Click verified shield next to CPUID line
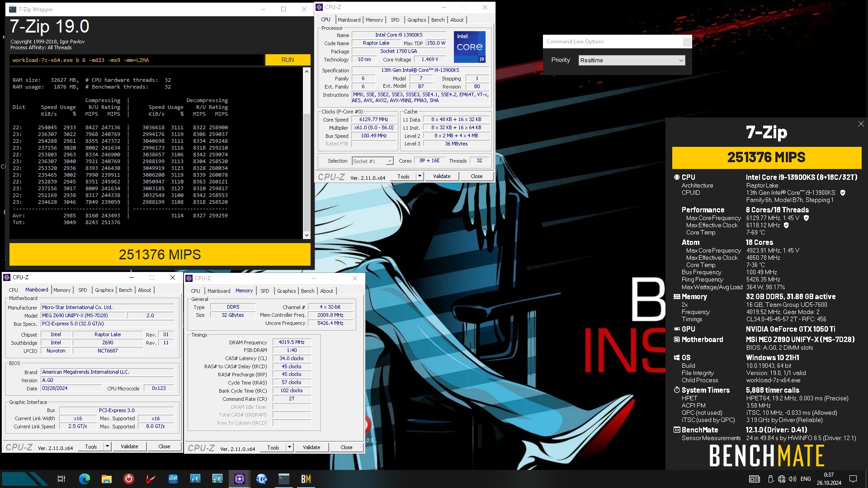 coord(843,192)
